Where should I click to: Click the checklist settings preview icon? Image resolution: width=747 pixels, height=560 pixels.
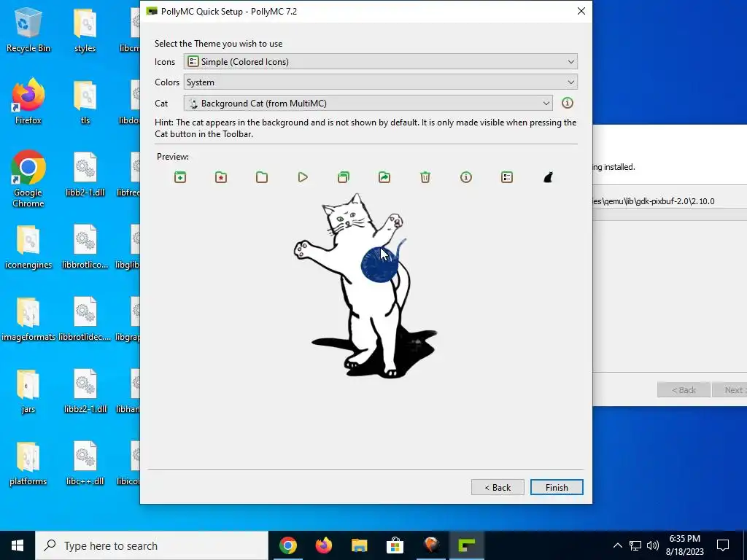[507, 178]
